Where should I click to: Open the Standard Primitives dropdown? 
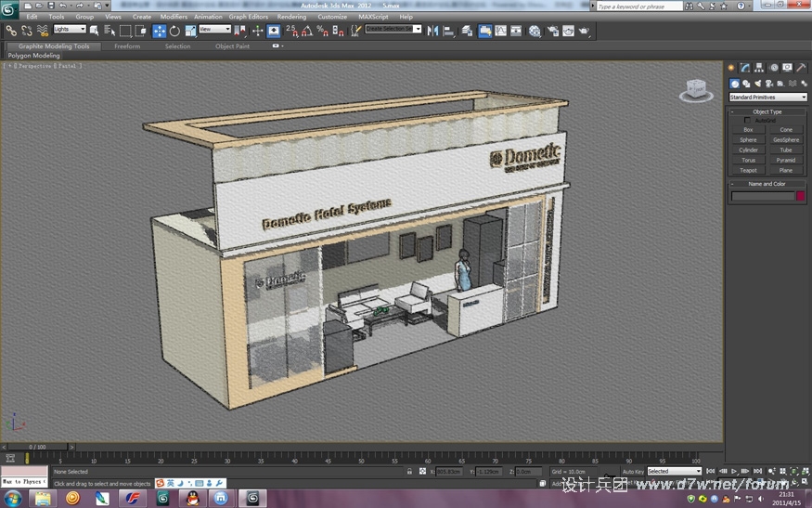[x=767, y=97]
